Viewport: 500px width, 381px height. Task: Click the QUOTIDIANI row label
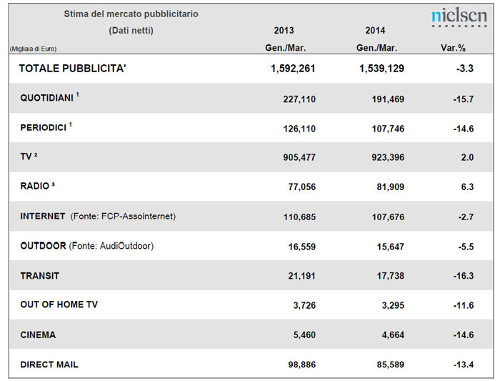point(49,97)
